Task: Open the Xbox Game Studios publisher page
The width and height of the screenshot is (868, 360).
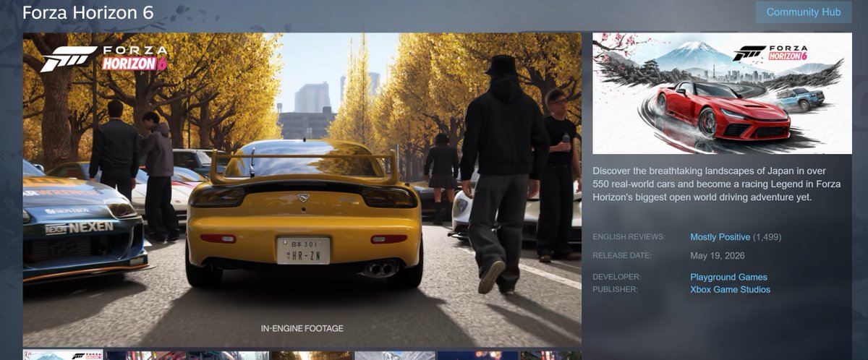Action: click(x=730, y=290)
